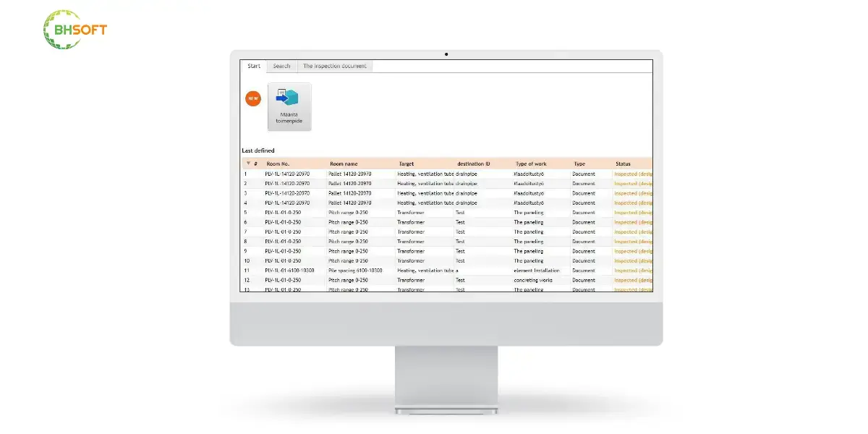Click the orange NEW badge icon
This screenshot has width=868, height=434.
coord(253,98)
